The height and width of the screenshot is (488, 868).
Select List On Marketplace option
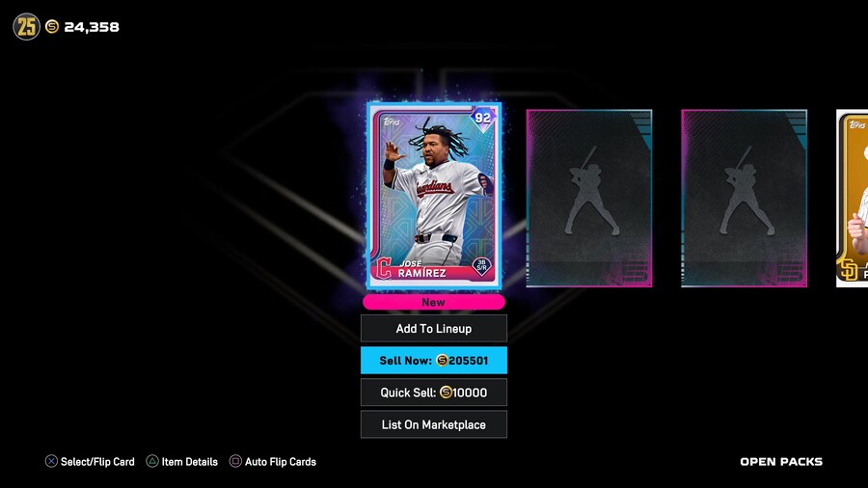(433, 424)
